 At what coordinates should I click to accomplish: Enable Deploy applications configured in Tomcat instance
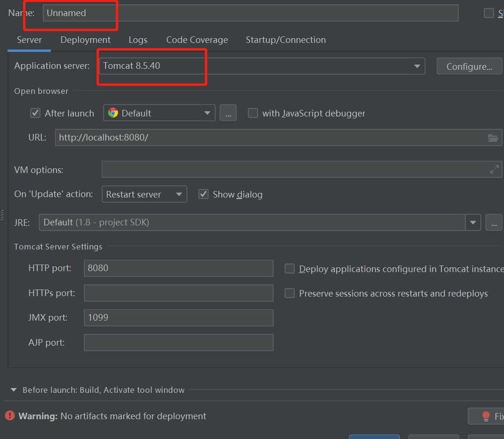[290, 268]
